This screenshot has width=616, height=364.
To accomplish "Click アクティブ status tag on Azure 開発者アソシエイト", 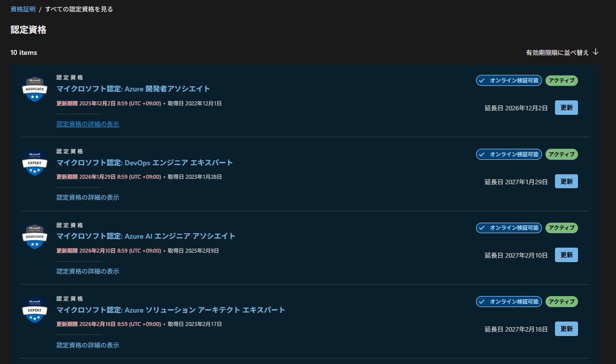I will click(x=562, y=80).
